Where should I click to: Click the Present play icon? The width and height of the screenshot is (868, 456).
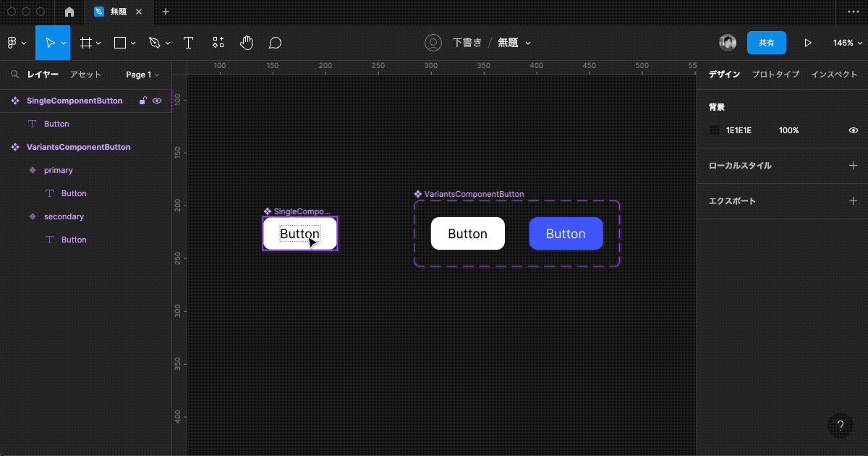[808, 43]
